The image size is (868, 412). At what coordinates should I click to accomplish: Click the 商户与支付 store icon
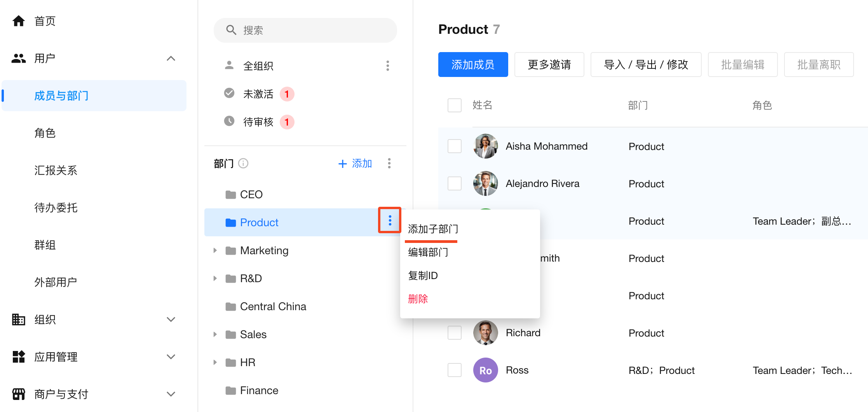19,394
